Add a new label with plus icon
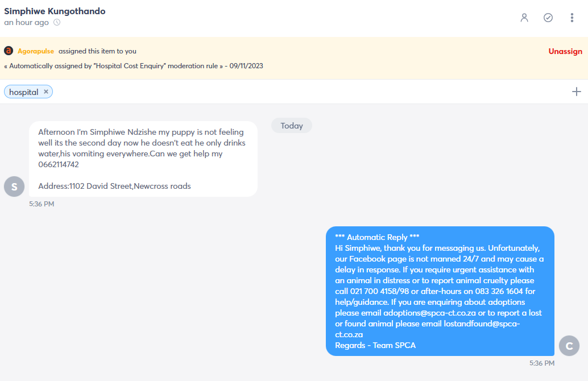The height and width of the screenshot is (381, 588). coord(577,92)
